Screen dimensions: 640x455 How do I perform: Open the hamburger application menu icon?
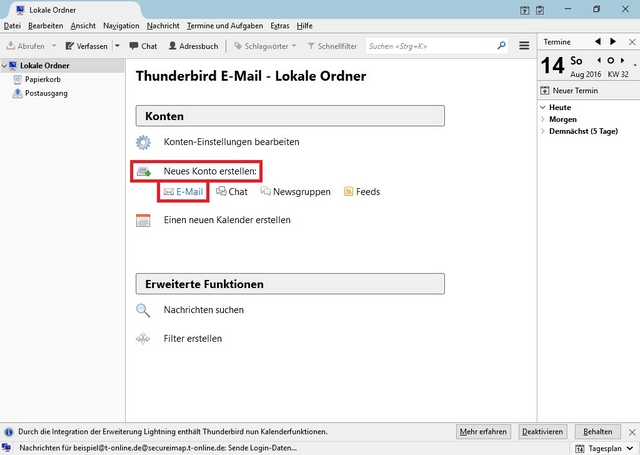524,46
